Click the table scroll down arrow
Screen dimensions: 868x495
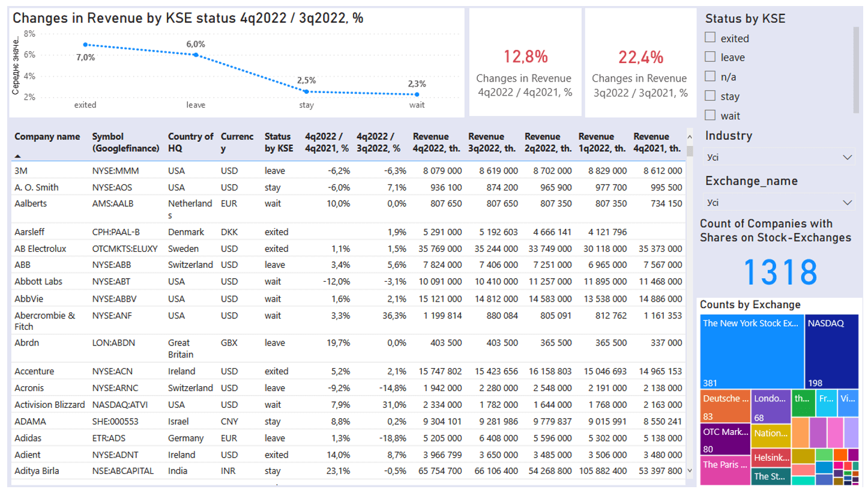click(x=689, y=470)
